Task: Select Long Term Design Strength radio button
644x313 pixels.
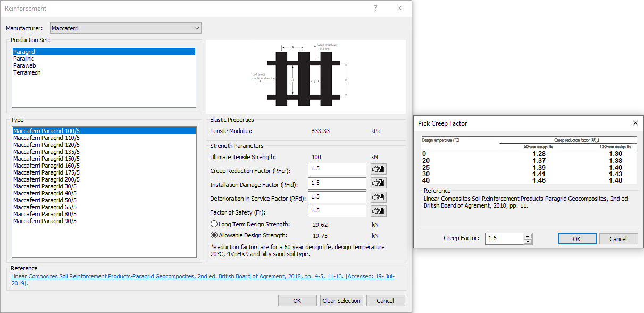Action: [214, 224]
